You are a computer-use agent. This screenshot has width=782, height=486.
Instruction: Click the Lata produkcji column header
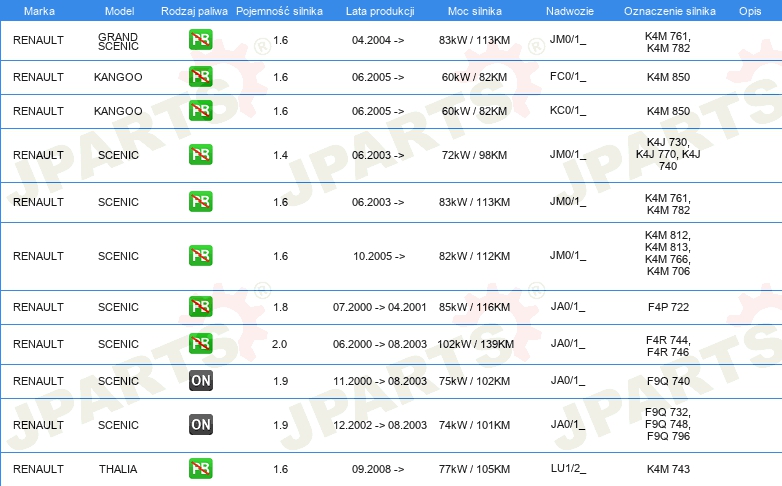(x=380, y=11)
